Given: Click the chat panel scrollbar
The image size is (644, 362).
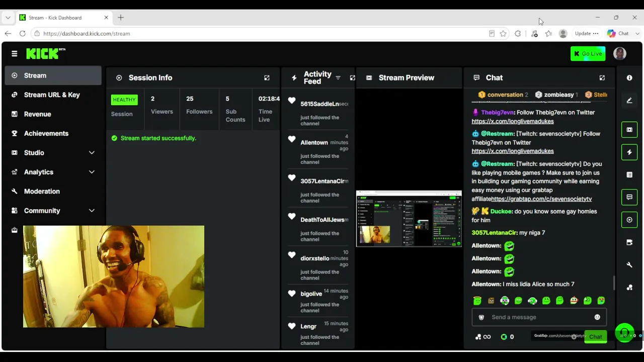Looking at the screenshot, I should [614, 283].
